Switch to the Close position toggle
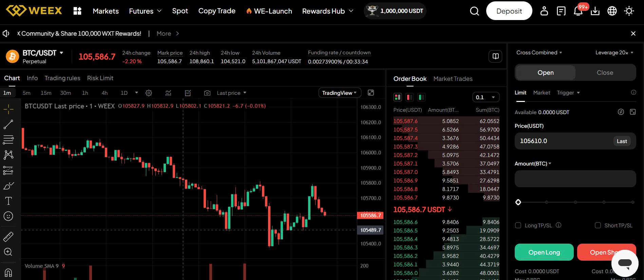Image resolution: width=644 pixels, height=280 pixels. point(605,72)
